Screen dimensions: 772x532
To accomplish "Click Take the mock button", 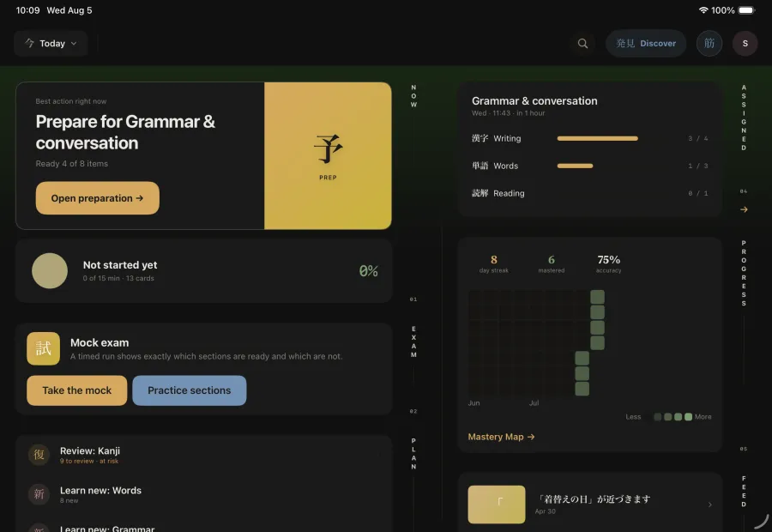I will pos(77,390).
